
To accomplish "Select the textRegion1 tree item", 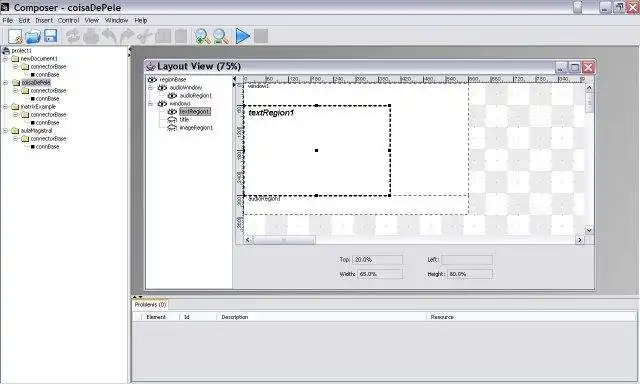I will (x=195, y=112).
